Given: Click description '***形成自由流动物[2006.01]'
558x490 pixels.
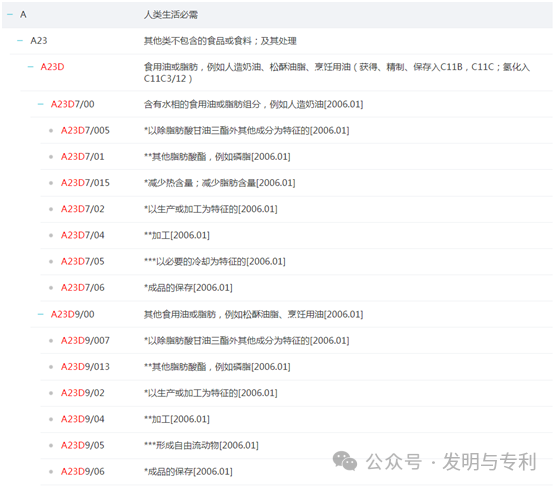Looking at the screenshot, I should [x=201, y=445].
